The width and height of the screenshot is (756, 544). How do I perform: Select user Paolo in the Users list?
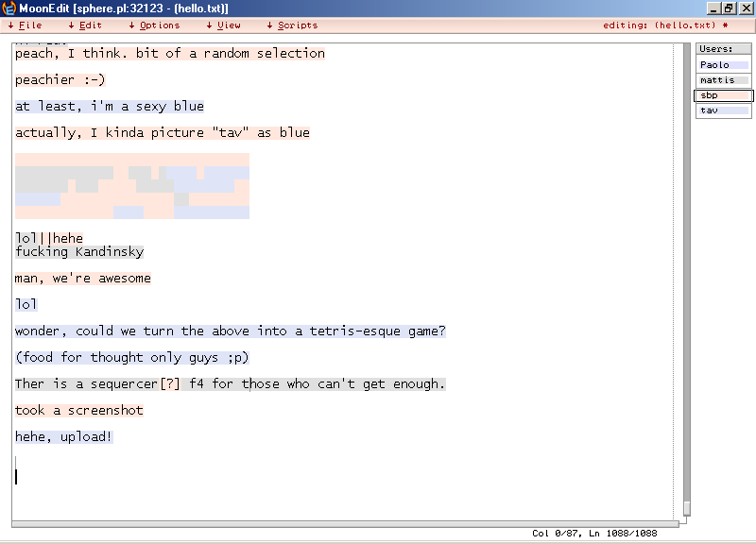[723, 65]
